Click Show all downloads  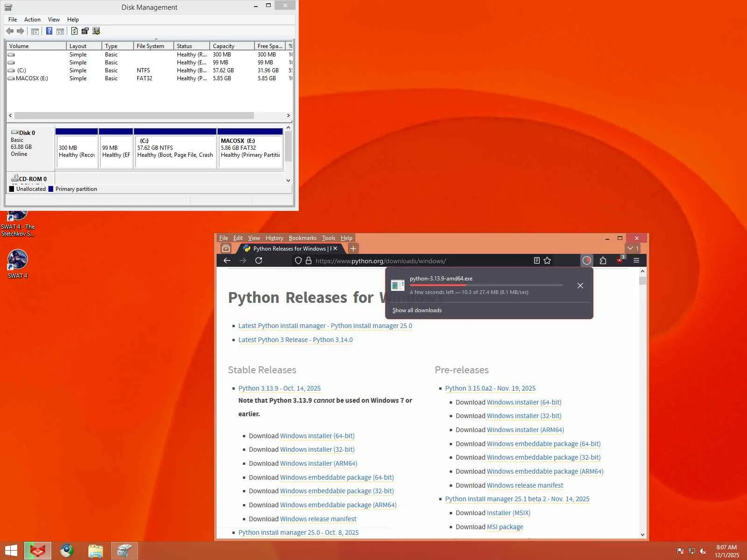pyautogui.click(x=417, y=310)
